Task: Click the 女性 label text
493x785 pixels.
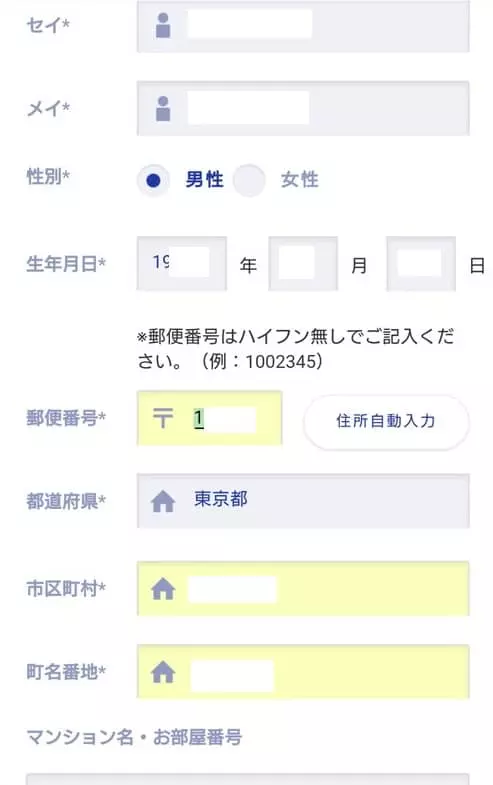Action: click(x=299, y=180)
